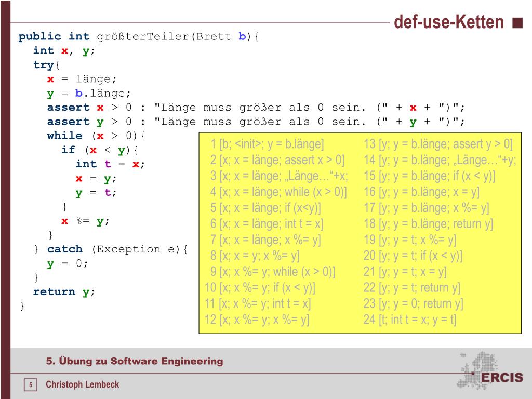Click chain 23 '[y; y = 0; return y]'

pos(413,303)
